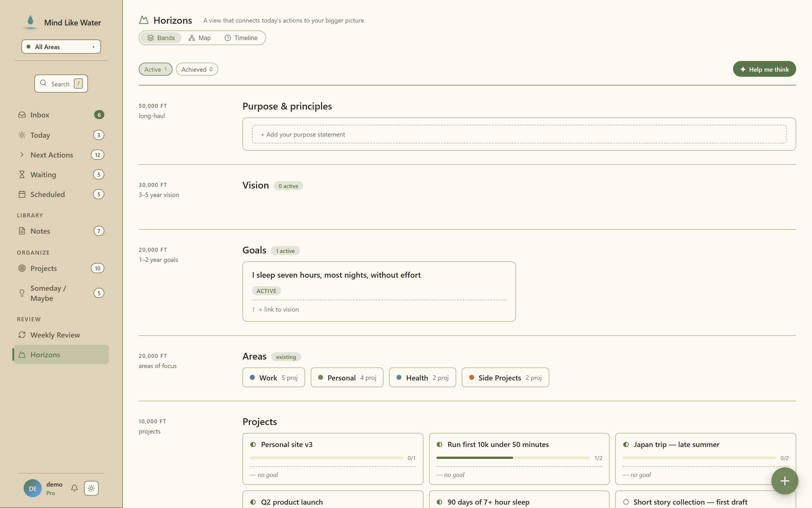Click status icon of 90 days sleep project
812x508 pixels.
tap(440, 502)
